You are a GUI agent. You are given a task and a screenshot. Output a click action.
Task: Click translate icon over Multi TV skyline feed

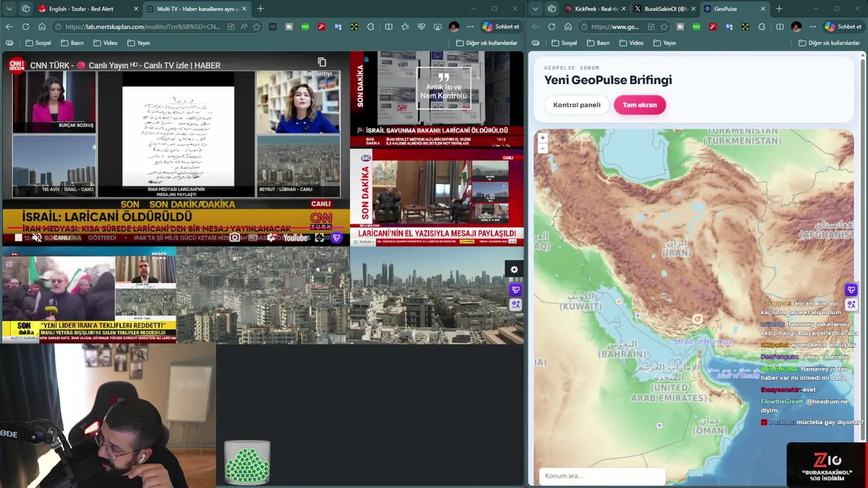[x=515, y=305]
